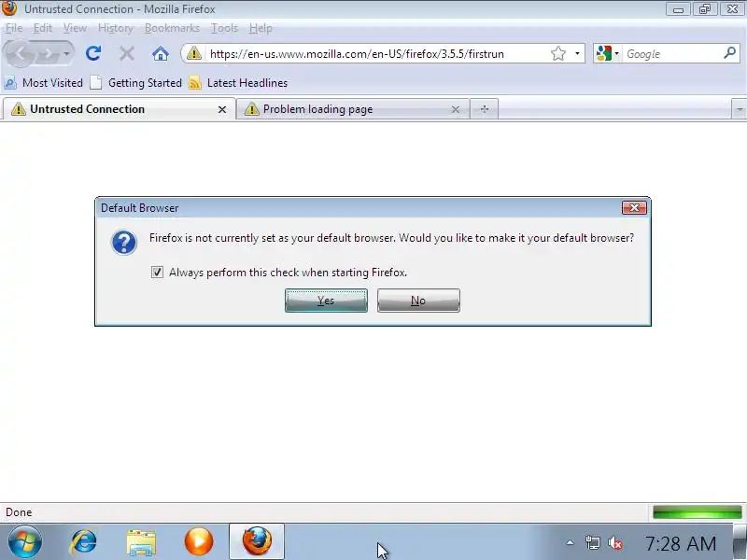Open a new tab with plus button

tap(485, 109)
